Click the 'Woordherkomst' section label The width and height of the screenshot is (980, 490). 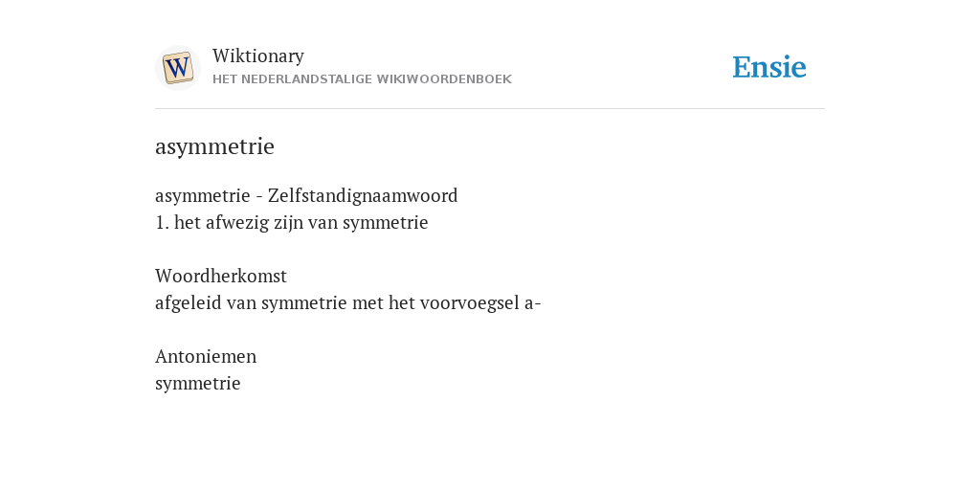(x=221, y=276)
